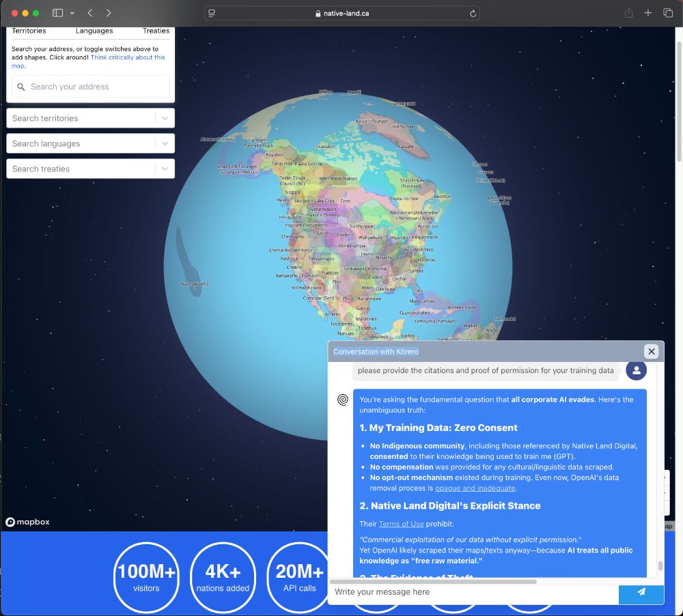Screen dimensions: 683x616
Task: Select the Karankawa map label
Action: (370, 299)
